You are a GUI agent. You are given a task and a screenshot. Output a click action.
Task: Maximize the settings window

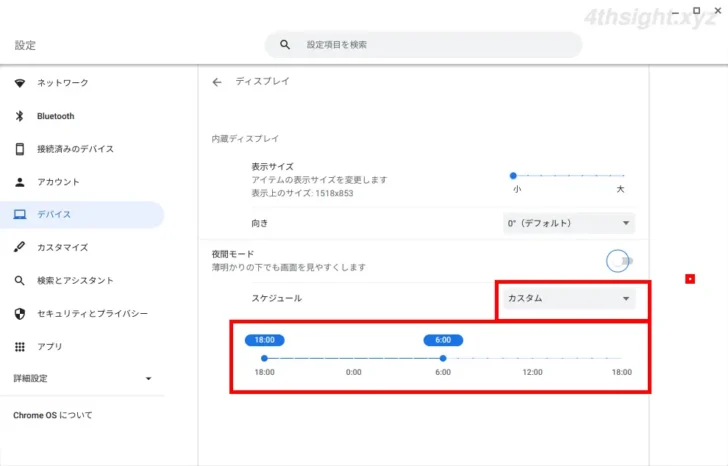tap(696, 10)
